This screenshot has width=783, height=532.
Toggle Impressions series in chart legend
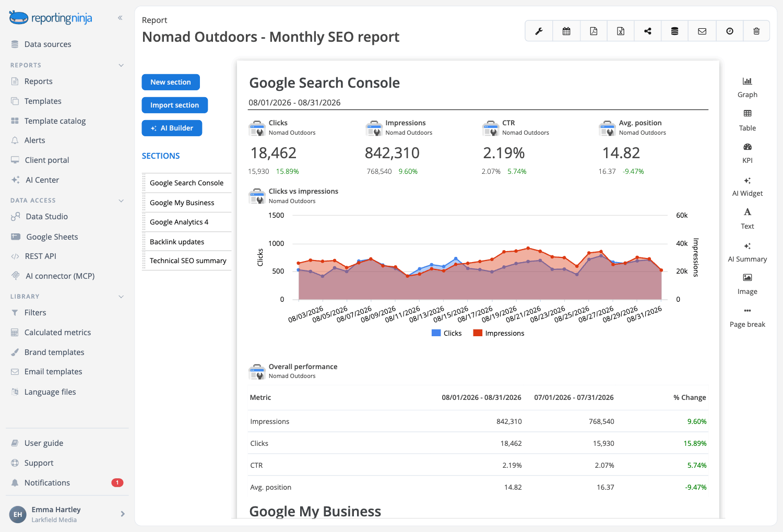(x=499, y=333)
